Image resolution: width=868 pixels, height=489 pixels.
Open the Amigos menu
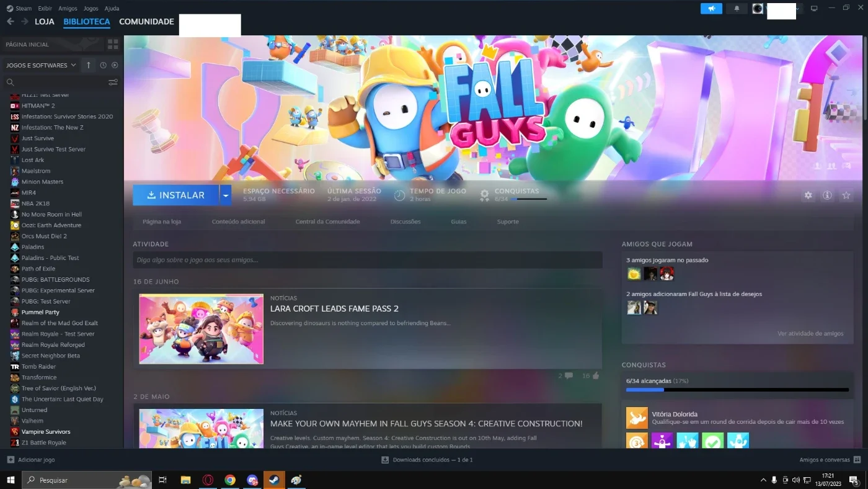(68, 9)
